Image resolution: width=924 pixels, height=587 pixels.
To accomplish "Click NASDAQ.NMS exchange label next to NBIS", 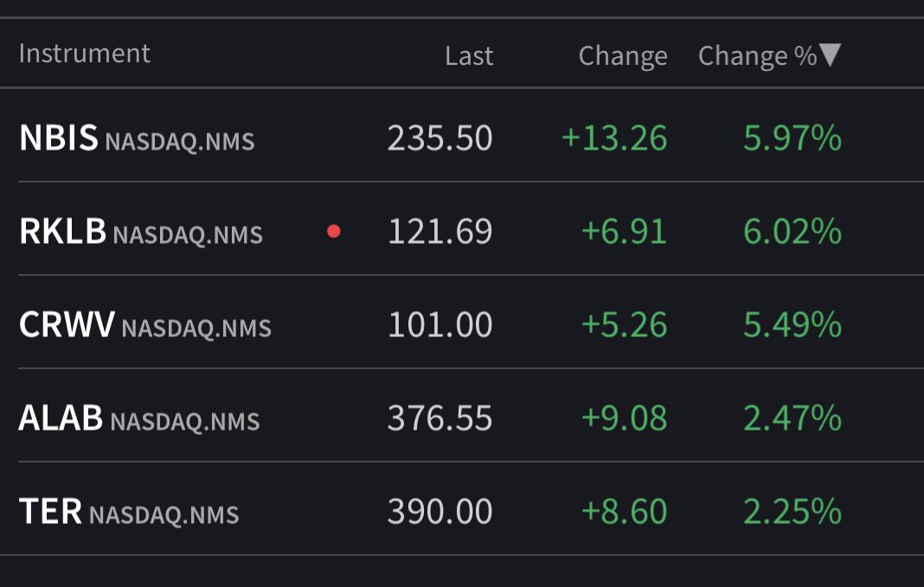I will point(180,143).
